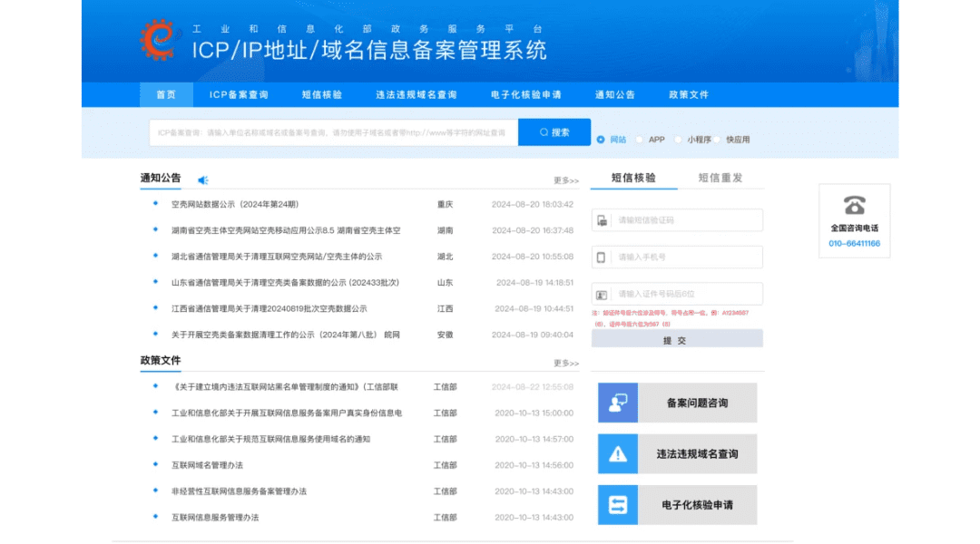This screenshot has width=980, height=544.
Task: Choose the 小程序 radio option
Action: [679, 140]
